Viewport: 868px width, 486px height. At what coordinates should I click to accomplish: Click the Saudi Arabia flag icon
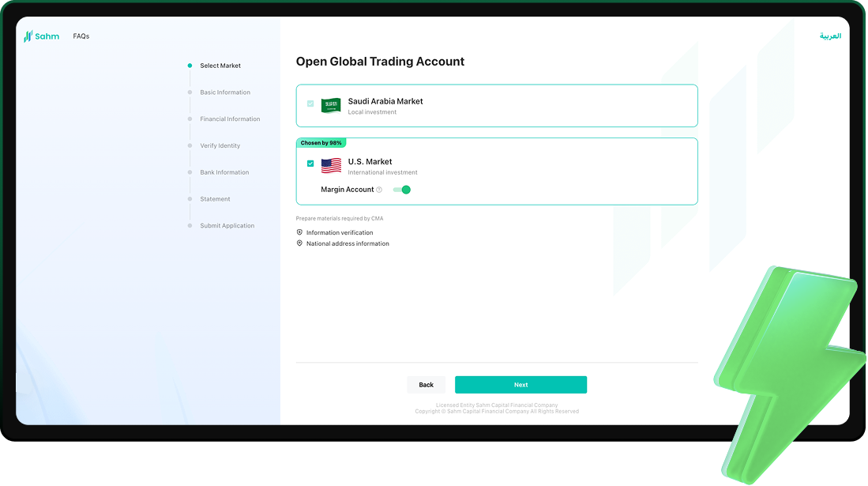[x=331, y=106]
